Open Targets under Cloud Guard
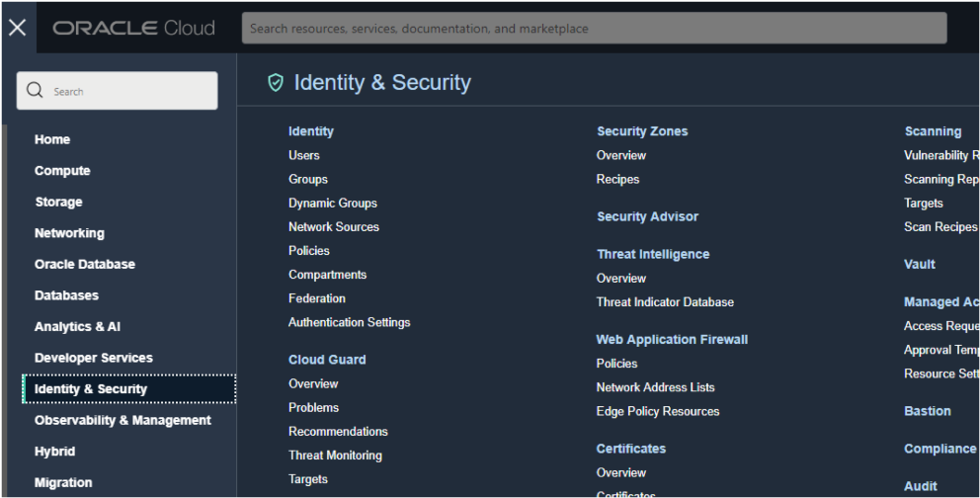 tap(307, 479)
